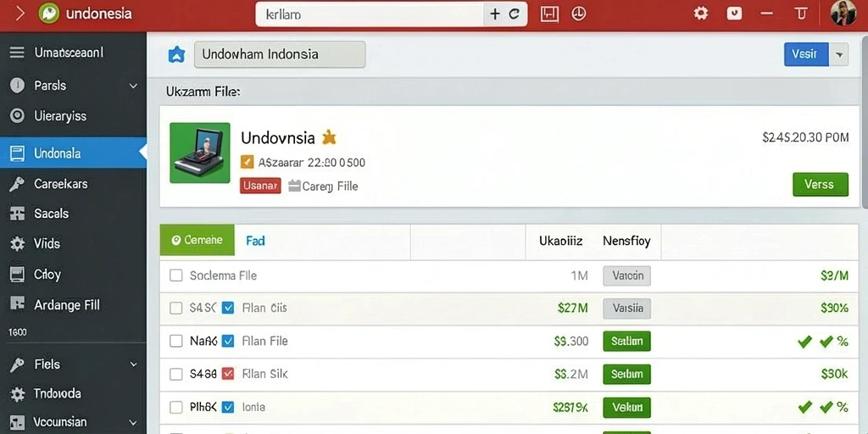Open the hamburger menu icon beside Umatisceaonl
Viewport: 868px width, 434px height.
17,53
